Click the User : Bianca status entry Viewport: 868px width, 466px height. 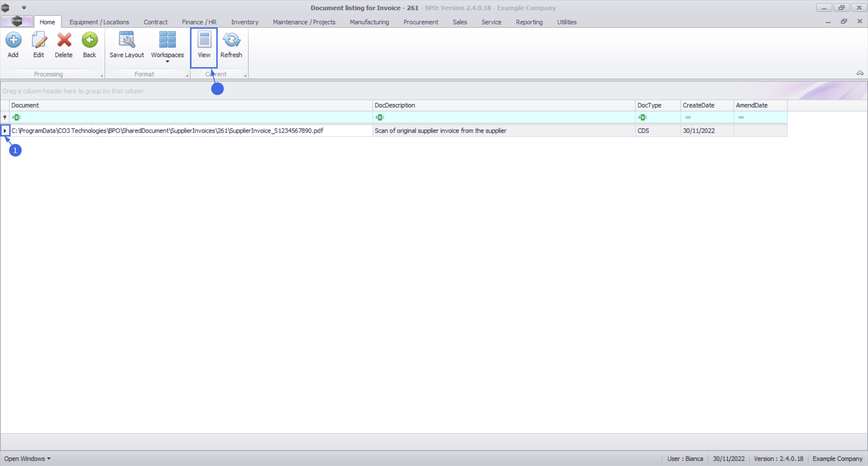click(685, 459)
